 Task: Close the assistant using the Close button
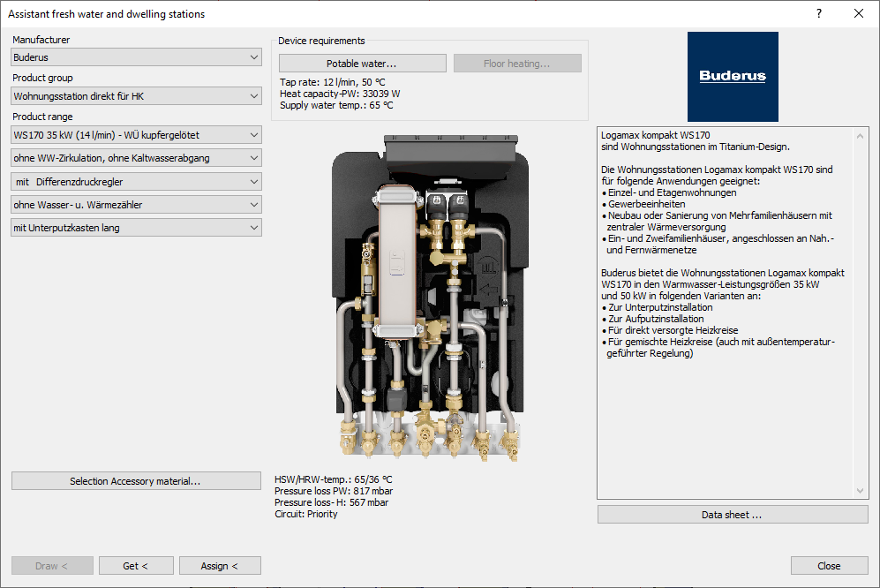click(829, 566)
